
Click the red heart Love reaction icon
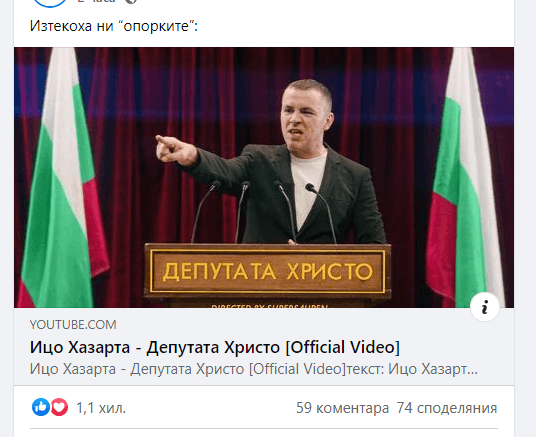pos(59,407)
